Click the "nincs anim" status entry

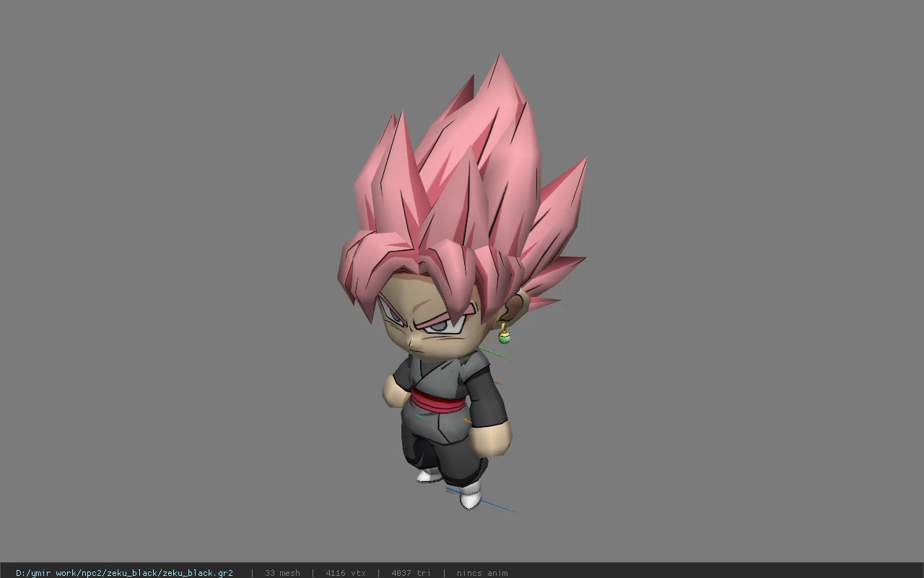pos(482,573)
